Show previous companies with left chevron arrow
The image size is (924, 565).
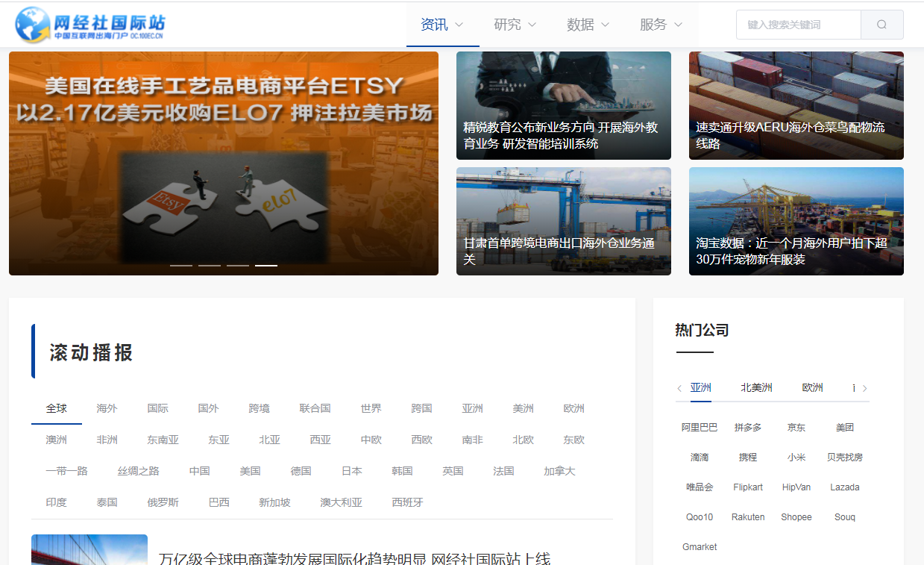(x=679, y=388)
